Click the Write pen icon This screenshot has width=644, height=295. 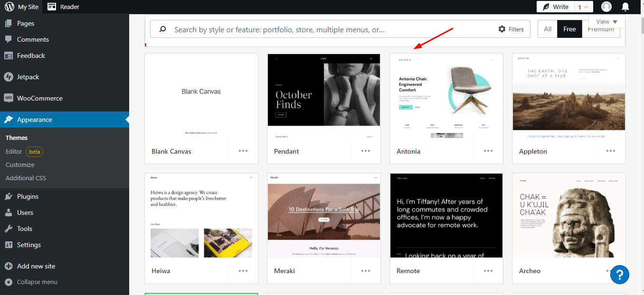coord(546,7)
